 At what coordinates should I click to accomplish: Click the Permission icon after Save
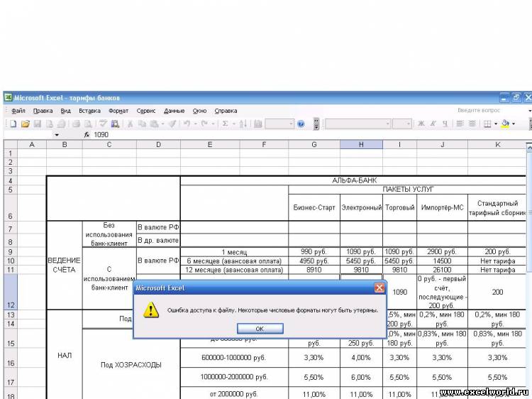pyautogui.click(x=49, y=124)
